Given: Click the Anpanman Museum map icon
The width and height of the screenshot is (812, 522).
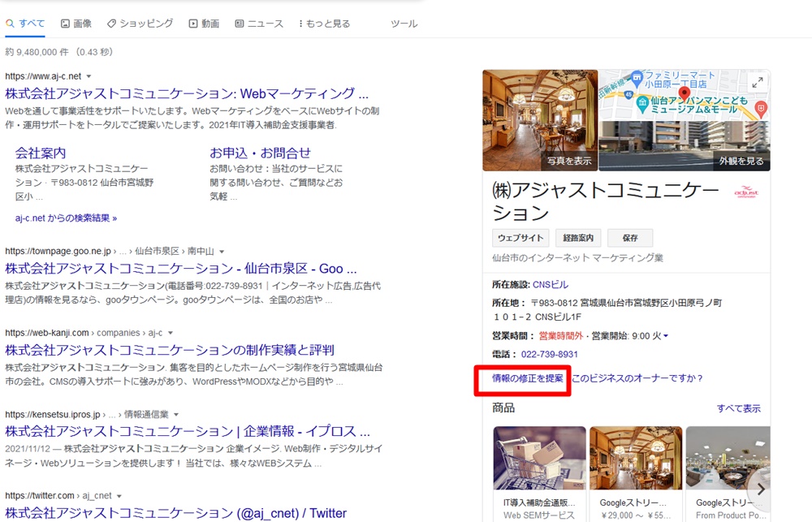Looking at the screenshot, I should (x=642, y=104).
